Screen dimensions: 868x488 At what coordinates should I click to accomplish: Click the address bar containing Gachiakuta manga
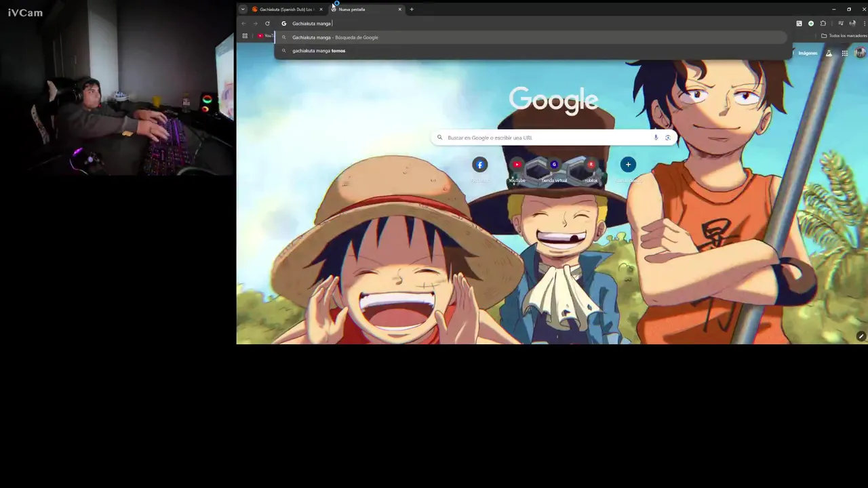pyautogui.click(x=532, y=24)
